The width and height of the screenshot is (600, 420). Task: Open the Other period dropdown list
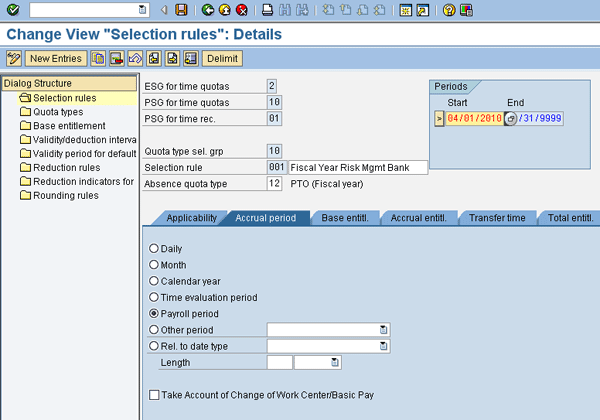383,329
